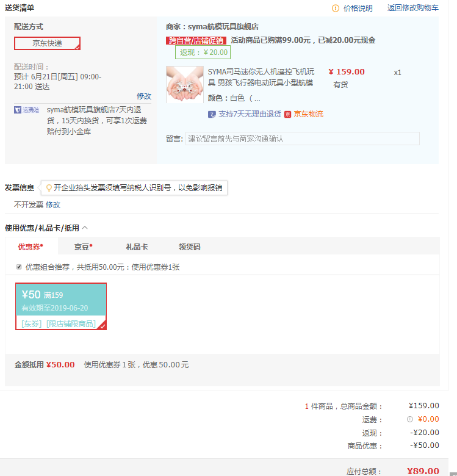The image size is (457, 476).
Task: Click the 运费险 shield icon
Action: coord(18,110)
